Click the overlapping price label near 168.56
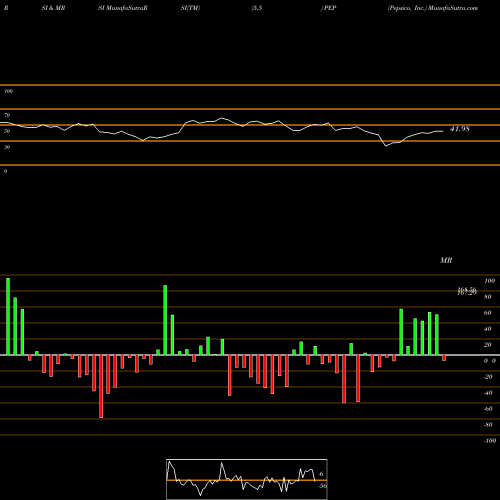Image resolution: width=500 pixels, height=500 pixels. tap(467, 291)
